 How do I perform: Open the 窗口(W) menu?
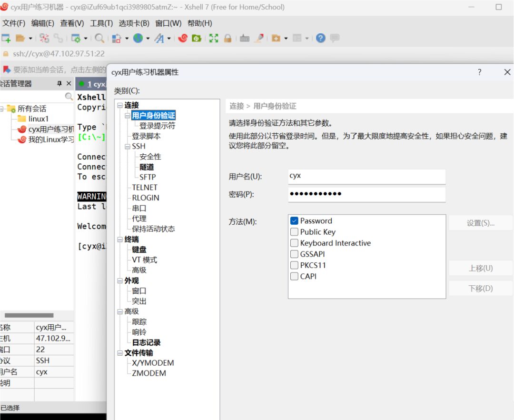click(168, 23)
